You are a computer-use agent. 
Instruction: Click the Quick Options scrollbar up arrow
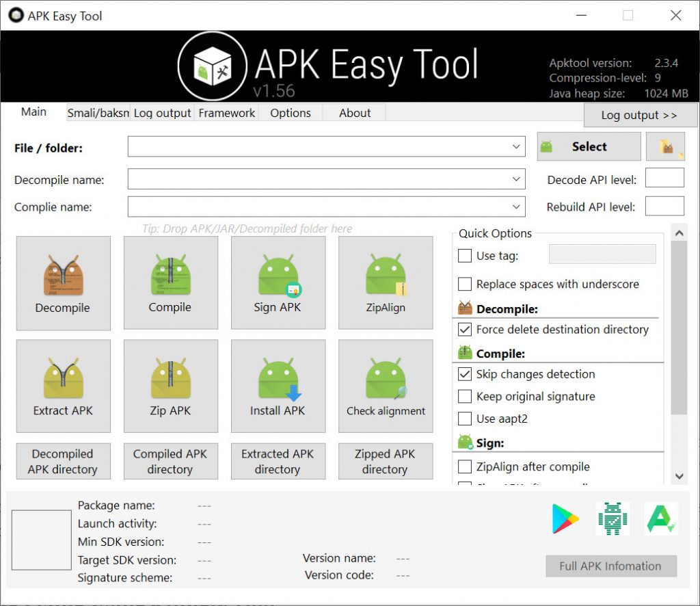(x=679, y=233)
